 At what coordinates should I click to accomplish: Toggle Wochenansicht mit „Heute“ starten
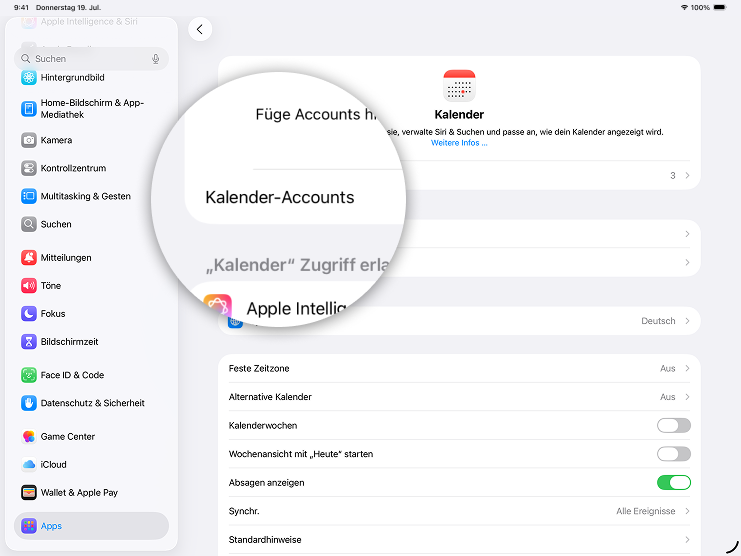pos(673,453)
